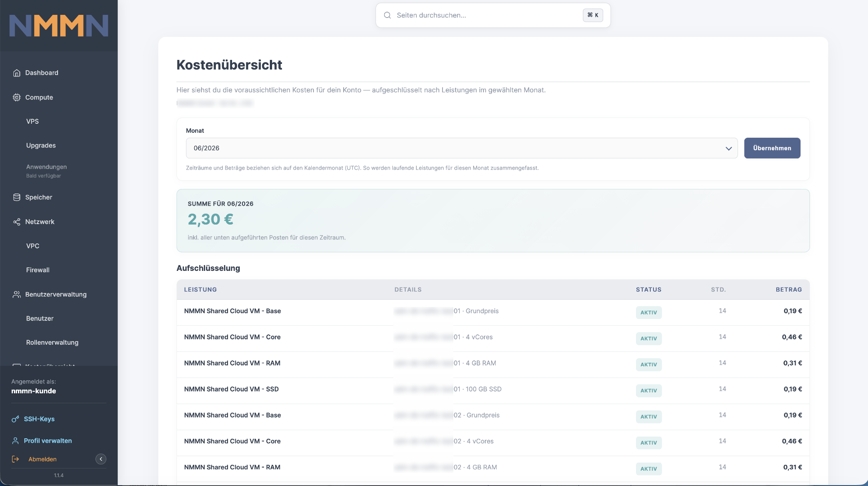The image size is (868, 486).
Task: Go to the Dashboard menu item
Action: pos(42,73)
